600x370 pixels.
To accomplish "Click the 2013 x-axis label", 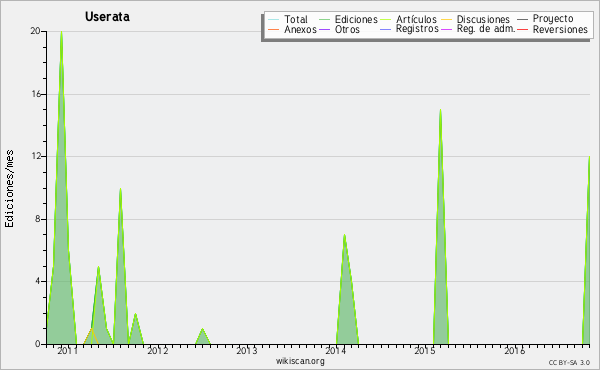I will point(246,350).
